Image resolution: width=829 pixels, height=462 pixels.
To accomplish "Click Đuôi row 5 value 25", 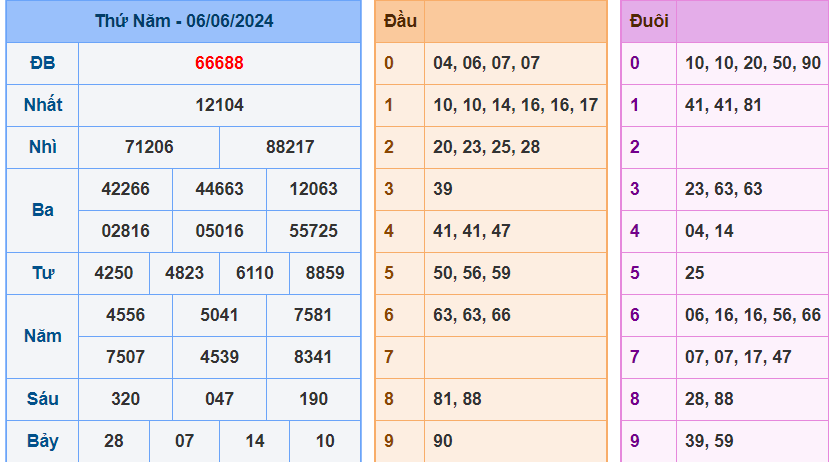I will click(695, 273).
